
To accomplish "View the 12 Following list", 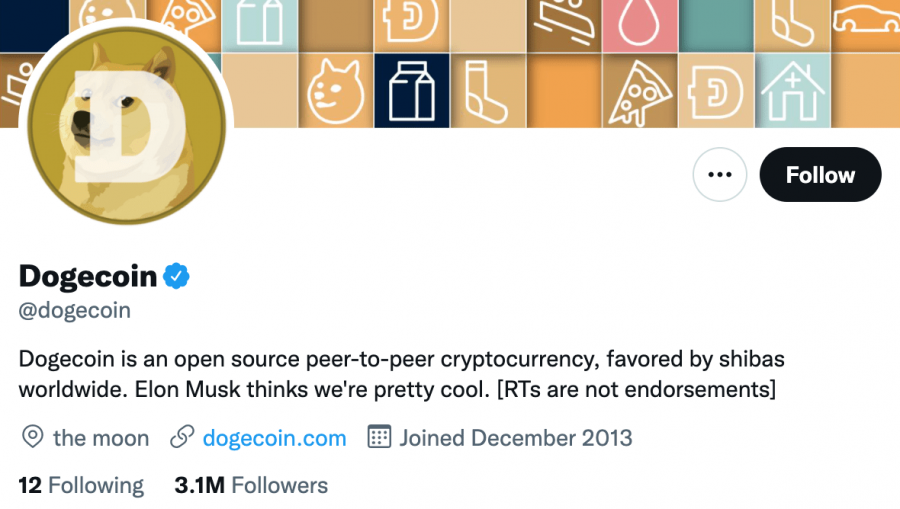I will point(81,486).
